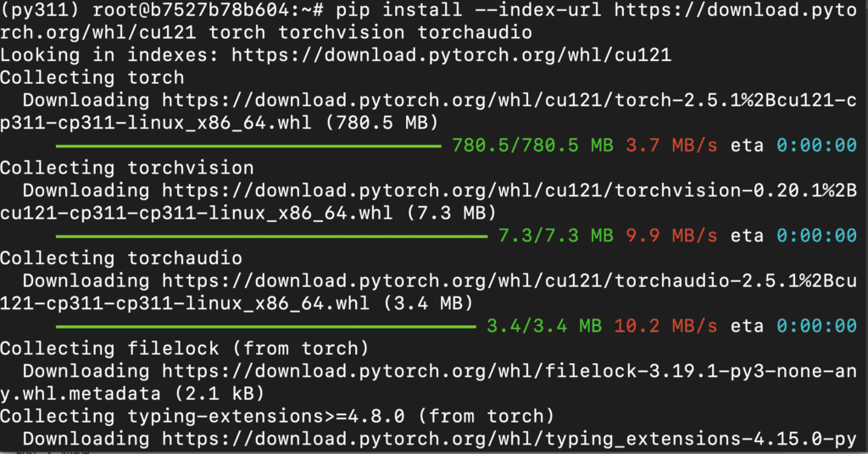Screen dimensions: 868x454
Task: Click the '7.3/7.3 MB' size readout
Action: (555, 235)
